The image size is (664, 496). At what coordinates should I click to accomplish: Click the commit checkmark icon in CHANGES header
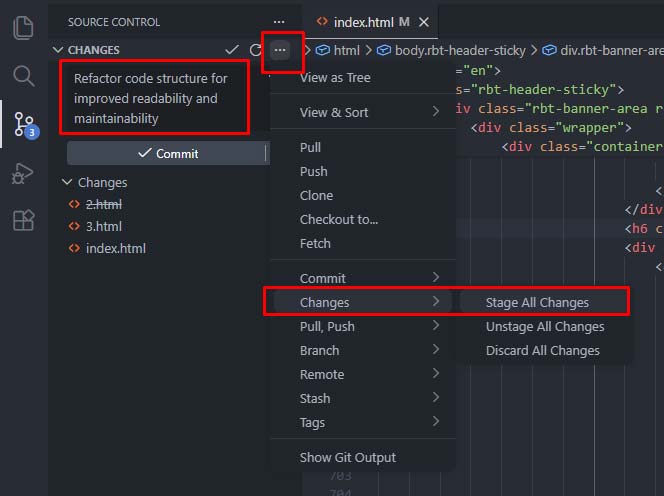pyautogui.click(x=232, y=50)
